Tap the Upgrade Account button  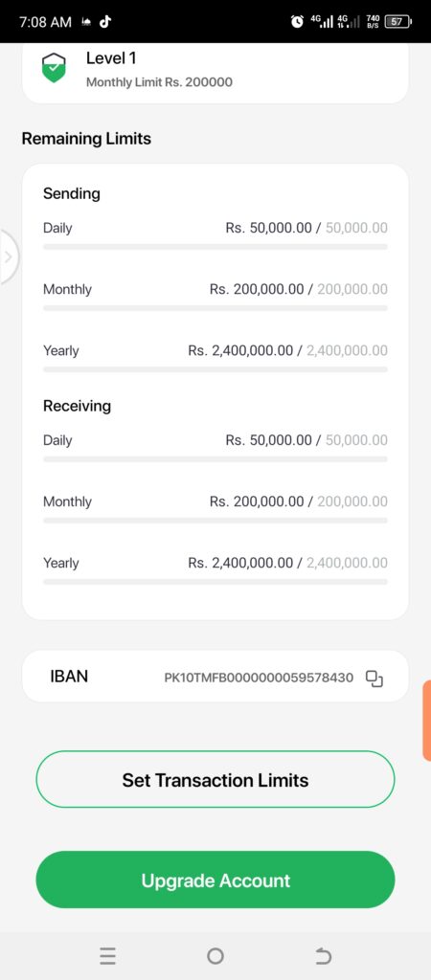pyautogui.click(x=215, y=880)
